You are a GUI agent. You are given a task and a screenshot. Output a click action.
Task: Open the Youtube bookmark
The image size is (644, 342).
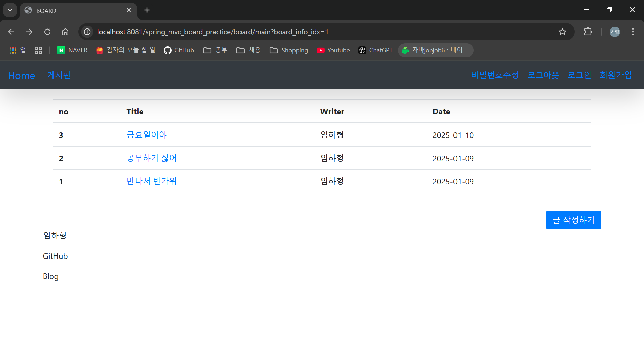click(333, 50)
